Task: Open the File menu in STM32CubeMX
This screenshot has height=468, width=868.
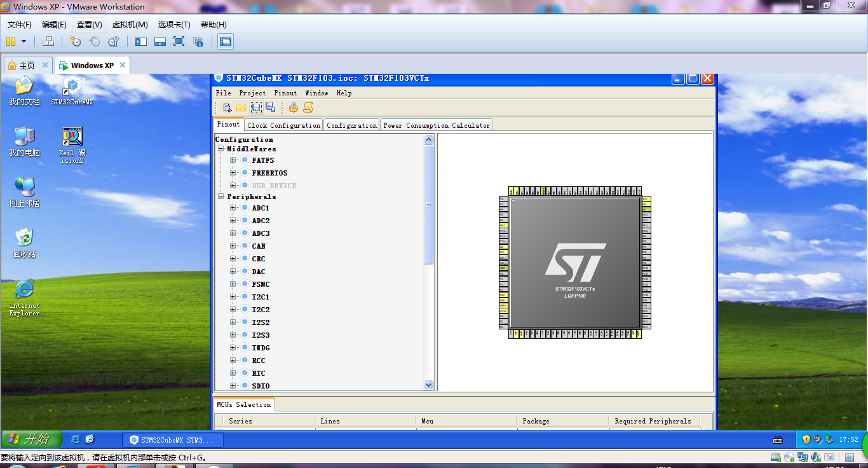Action: pos(224,93)
